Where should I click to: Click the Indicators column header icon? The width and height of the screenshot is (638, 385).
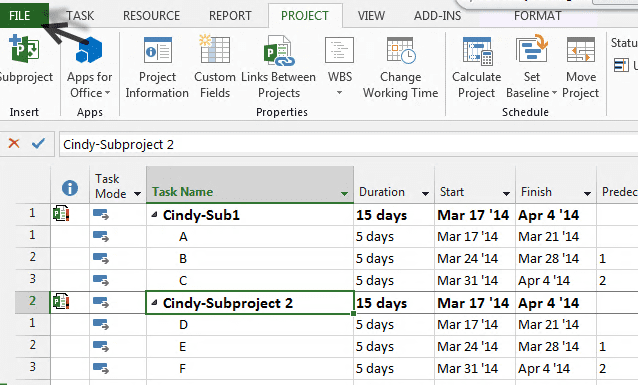tap(70, 188)
